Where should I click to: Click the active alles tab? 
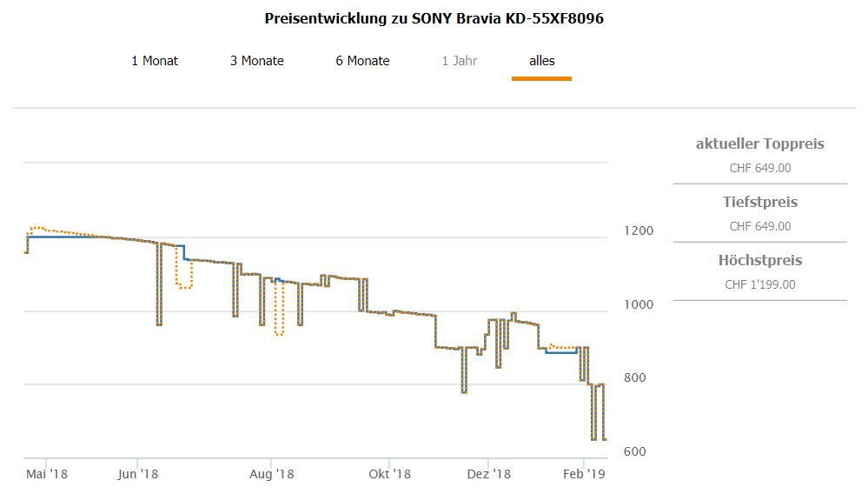click(541, 61)
